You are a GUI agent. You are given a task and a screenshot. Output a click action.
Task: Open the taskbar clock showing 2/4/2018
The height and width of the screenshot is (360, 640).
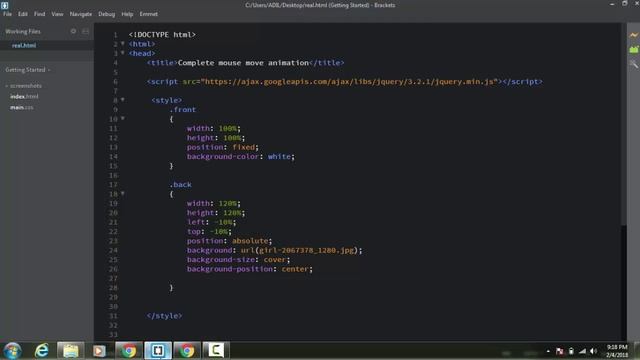pyautogui.click(x=617, y=351)
